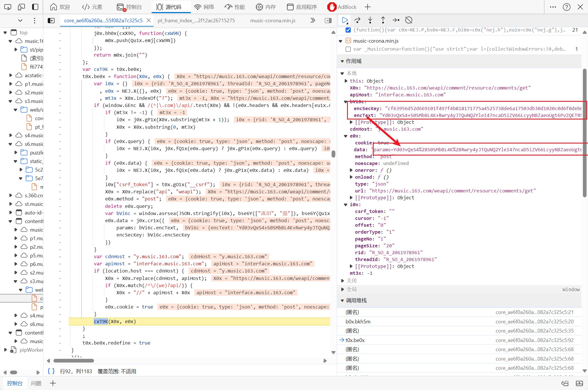588x390 pixels.
Task: Expand the onload function entry
Action: click(351, 177)
